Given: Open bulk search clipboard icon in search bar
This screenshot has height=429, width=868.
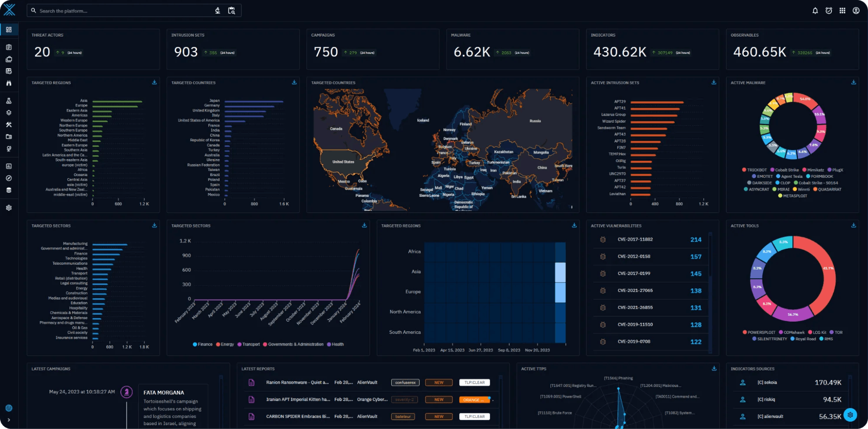Looking at the screenshot, I should 231,10.
